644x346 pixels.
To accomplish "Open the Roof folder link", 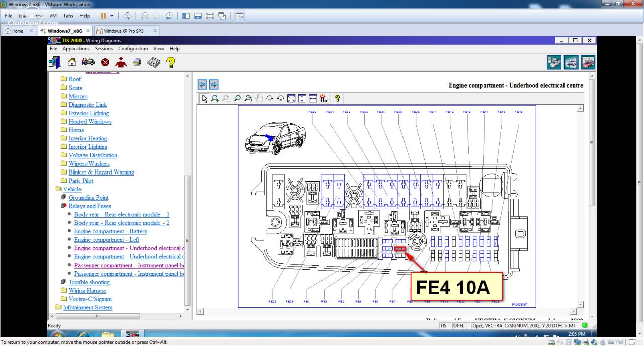I will pyautogui.click(x=75, y=79).
